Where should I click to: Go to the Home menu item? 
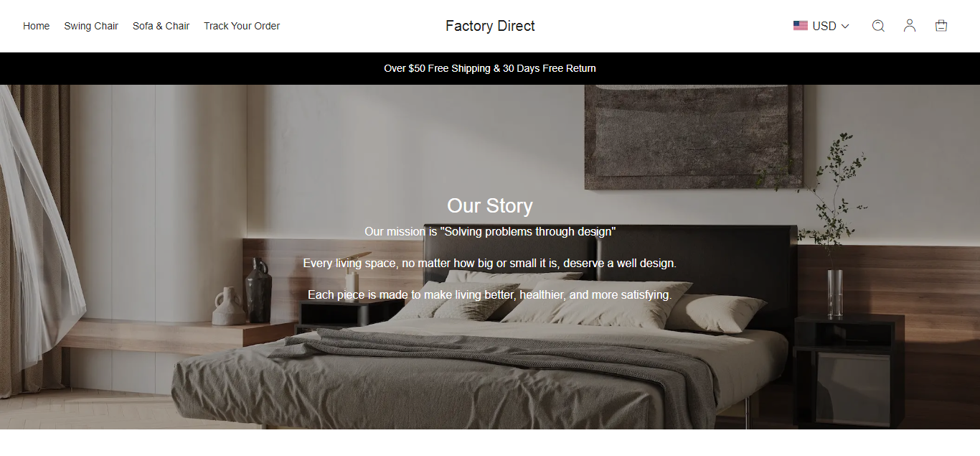tap(37, 26)
